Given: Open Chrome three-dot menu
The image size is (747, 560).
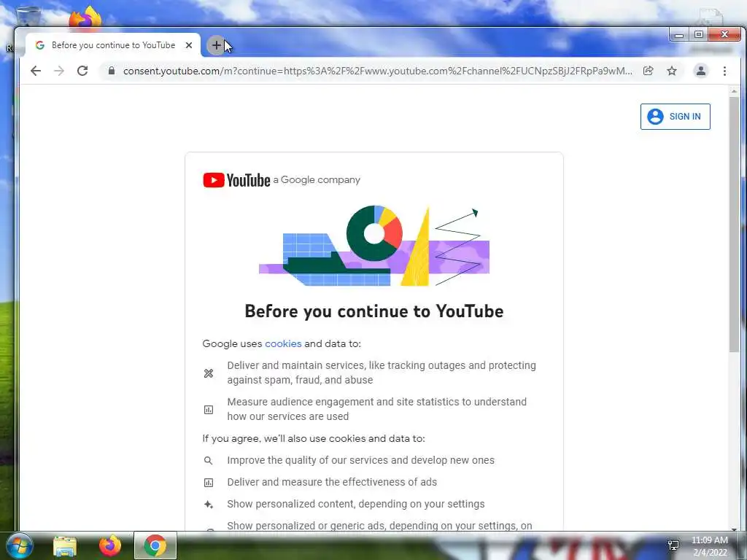Looking at the screenshot, I should click(724, 71).
